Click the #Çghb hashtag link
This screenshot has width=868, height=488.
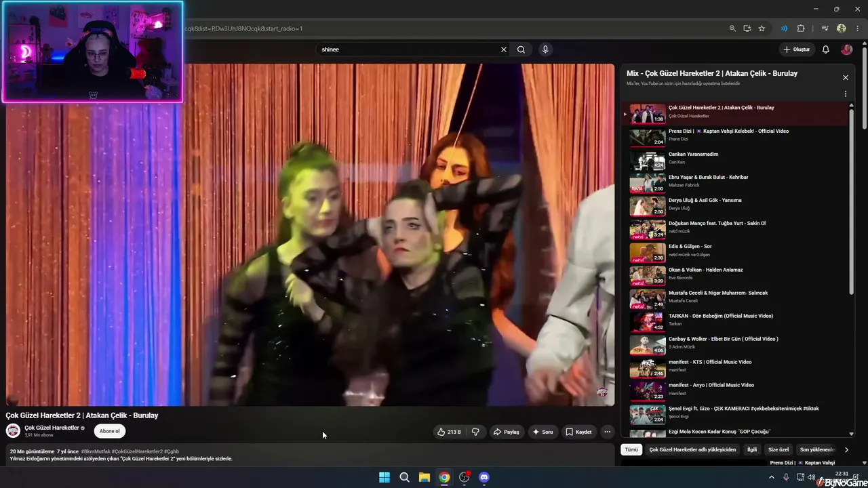(x=172, y=451)
